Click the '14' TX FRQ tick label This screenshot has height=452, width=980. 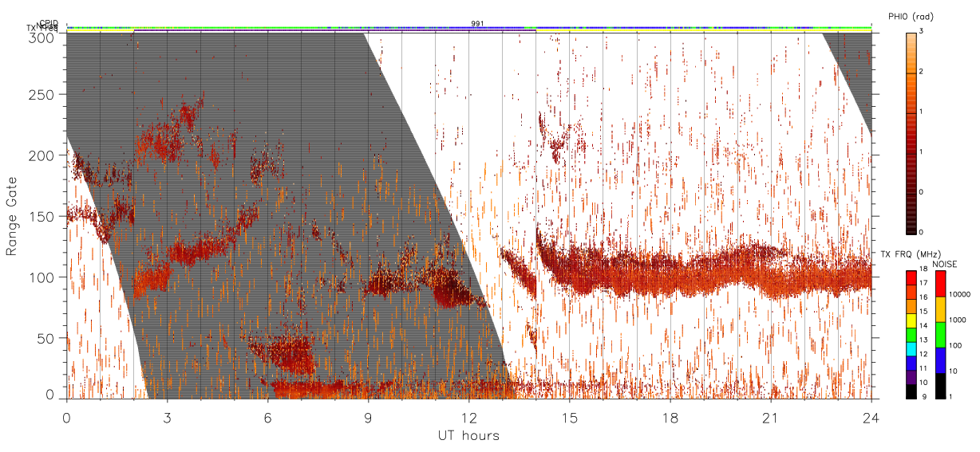click(x=923, y=326)
